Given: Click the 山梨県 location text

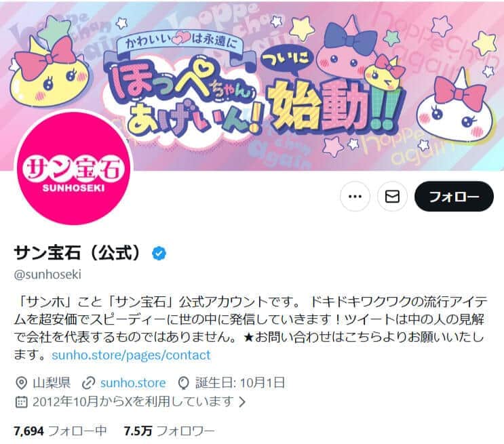Looking at the screenshot, I should point(52,383).
